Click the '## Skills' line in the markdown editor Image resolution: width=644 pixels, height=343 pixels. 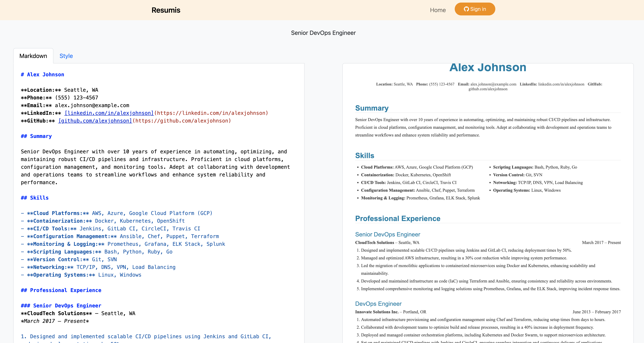(35, 198)
